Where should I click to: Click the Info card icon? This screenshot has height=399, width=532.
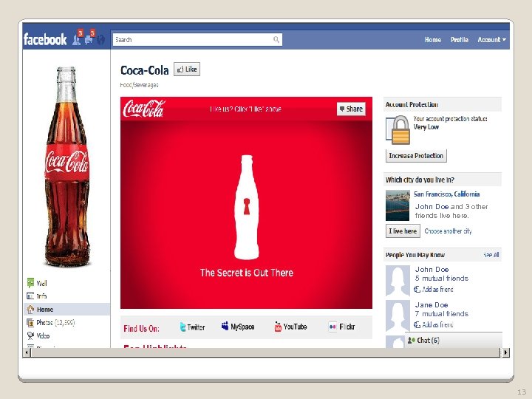coord(30,296)
